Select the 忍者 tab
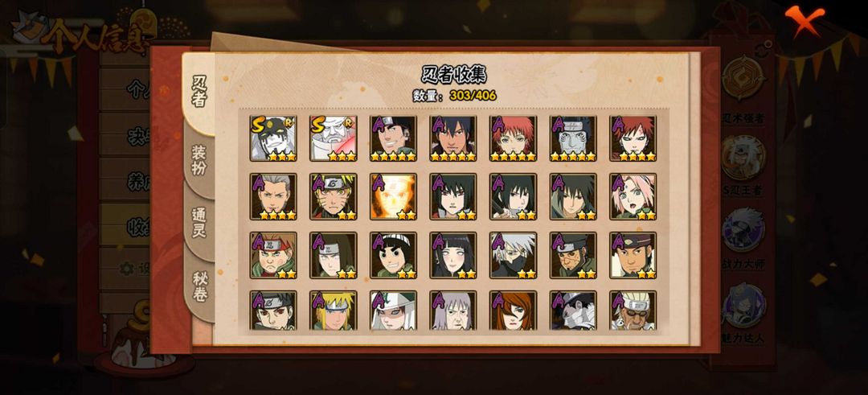 tap(199, 92)
